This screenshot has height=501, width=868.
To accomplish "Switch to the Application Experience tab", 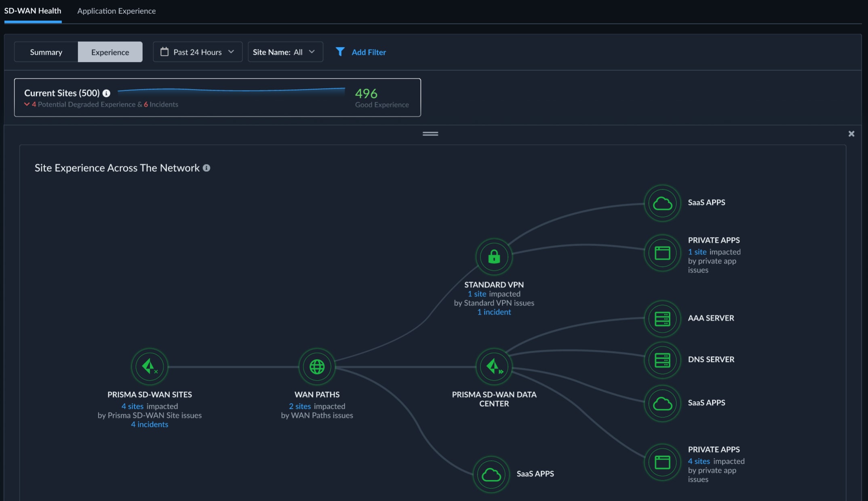I will [116, 11].
